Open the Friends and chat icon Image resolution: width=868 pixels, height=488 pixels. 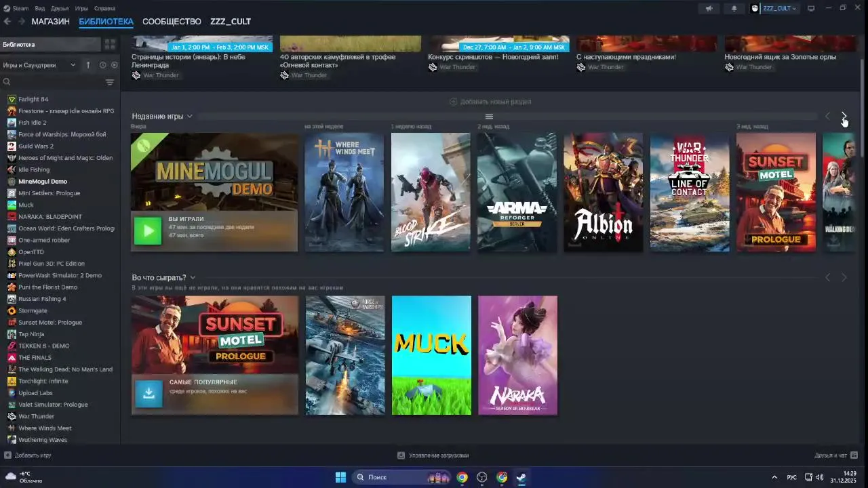854,455
